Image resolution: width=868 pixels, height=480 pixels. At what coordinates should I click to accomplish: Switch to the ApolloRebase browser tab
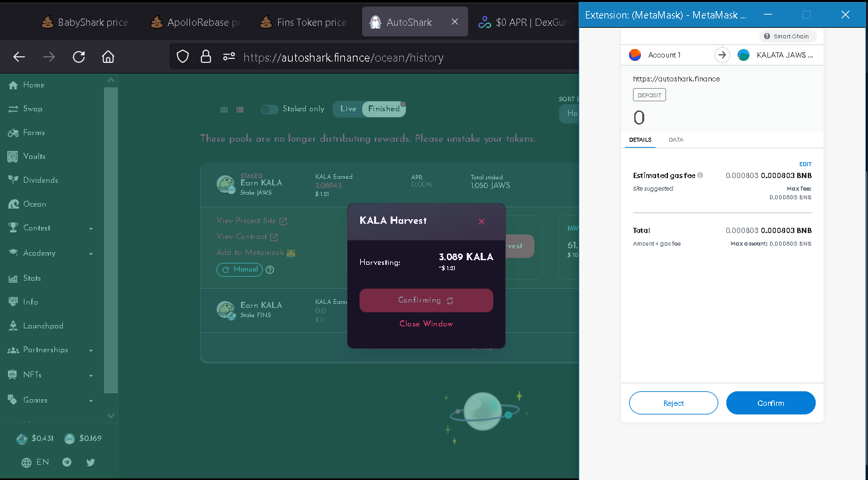coord(196,22)
